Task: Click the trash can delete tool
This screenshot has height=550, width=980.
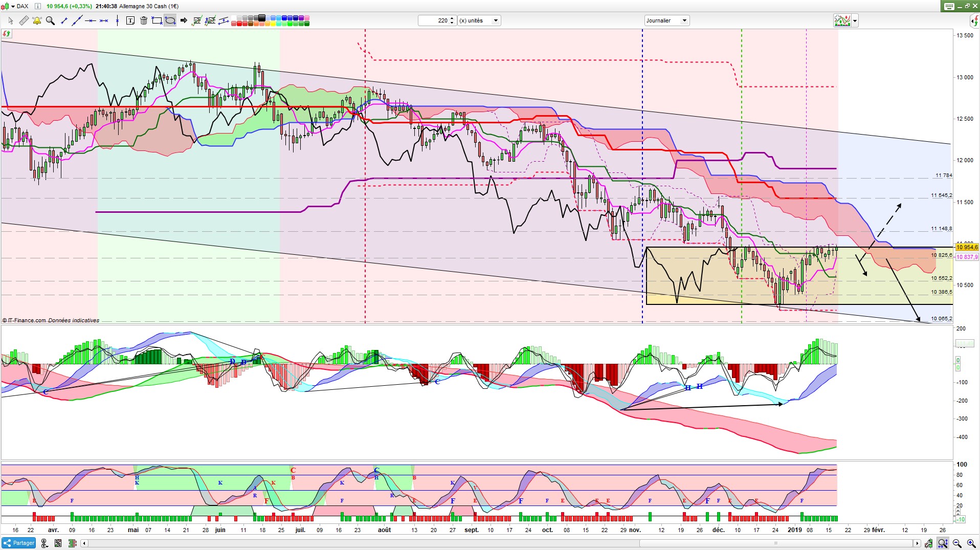Action: tap(144, 20)
